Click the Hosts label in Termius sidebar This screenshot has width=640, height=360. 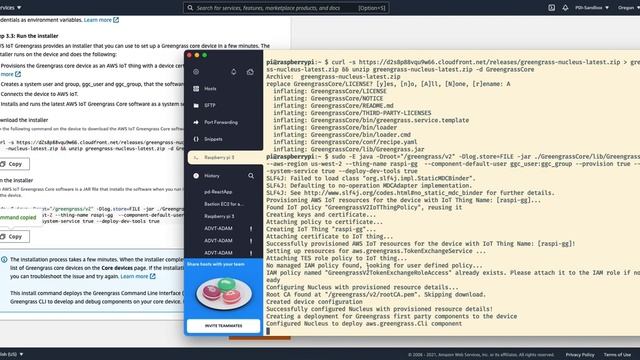(210, 89)
